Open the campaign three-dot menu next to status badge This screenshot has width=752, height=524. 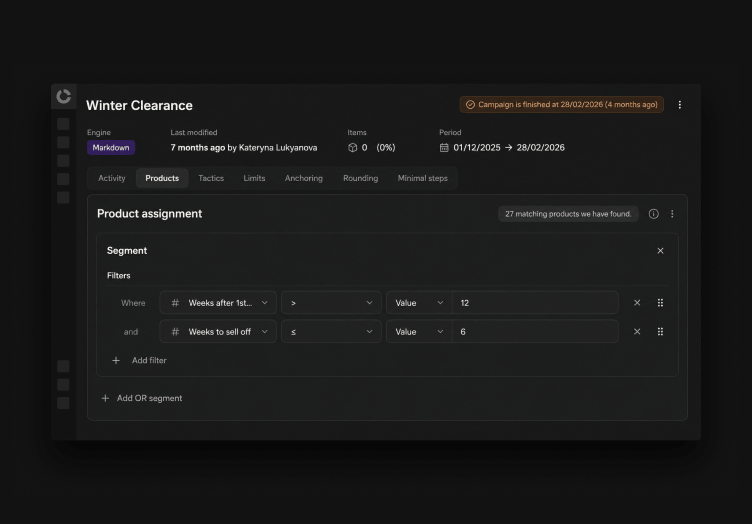point(680,105)
